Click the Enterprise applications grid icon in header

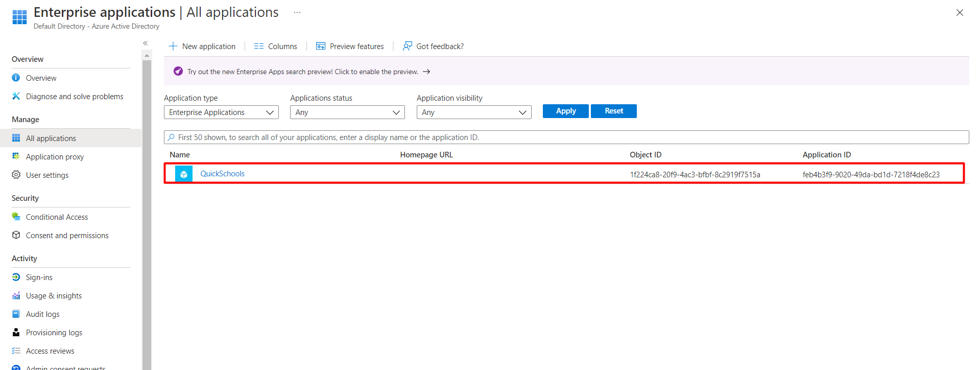(x=19, y=17)
